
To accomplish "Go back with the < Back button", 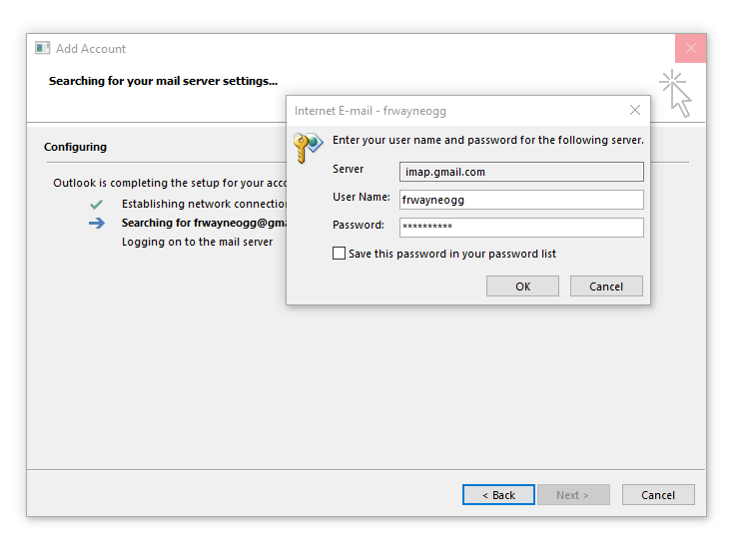I will 498,495.
